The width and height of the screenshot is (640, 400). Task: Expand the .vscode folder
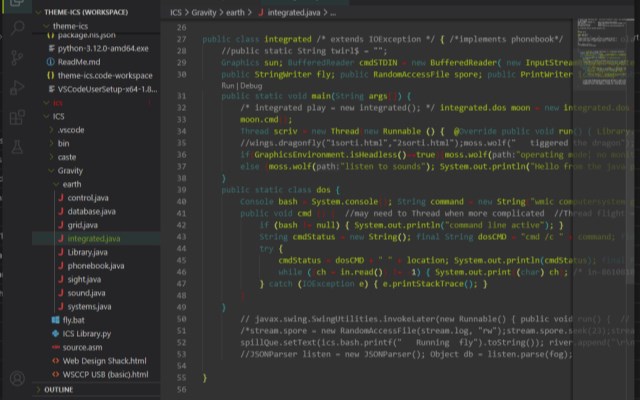pyautogui.click(x=71, y=130)
